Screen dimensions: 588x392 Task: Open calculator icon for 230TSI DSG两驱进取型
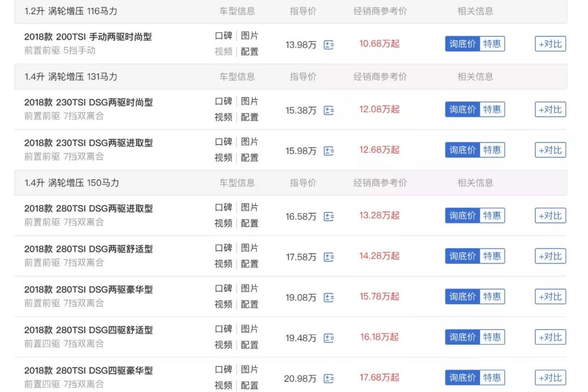coord(328,151)
